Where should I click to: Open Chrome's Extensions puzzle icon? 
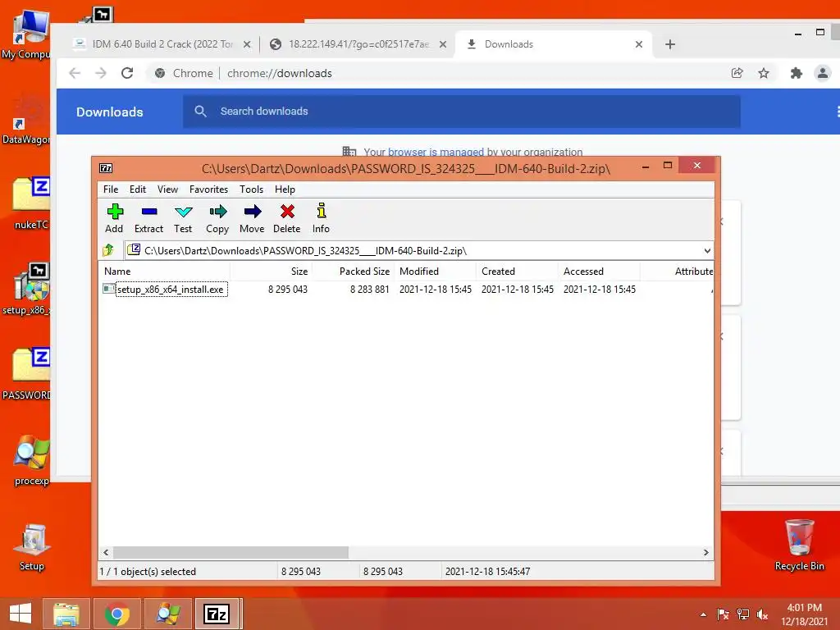tap(796, 73)
